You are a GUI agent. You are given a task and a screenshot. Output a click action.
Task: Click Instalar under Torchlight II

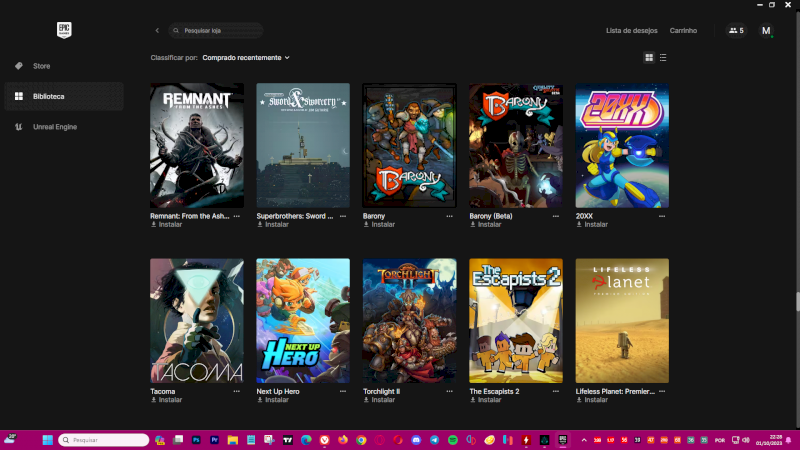(379, 400)
